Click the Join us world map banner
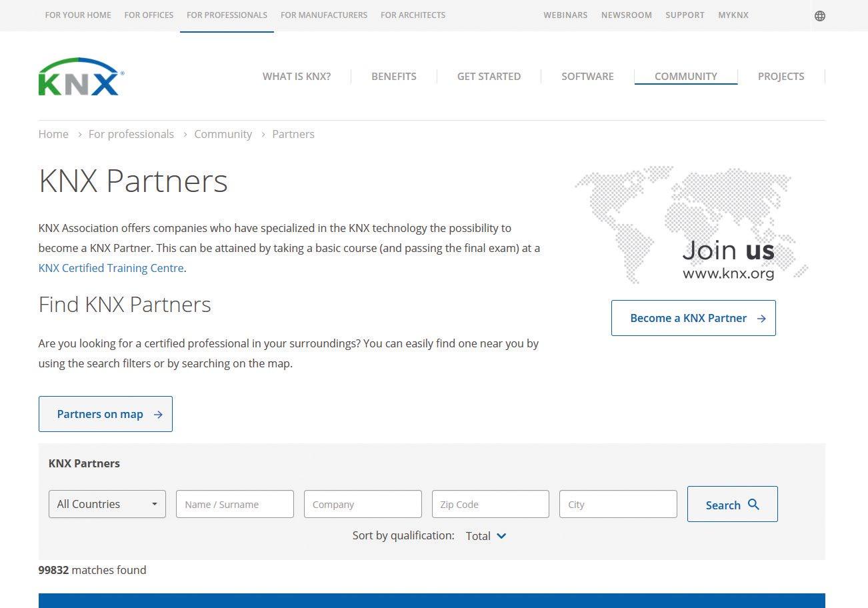The image size is (868, 608). [692, 225]
